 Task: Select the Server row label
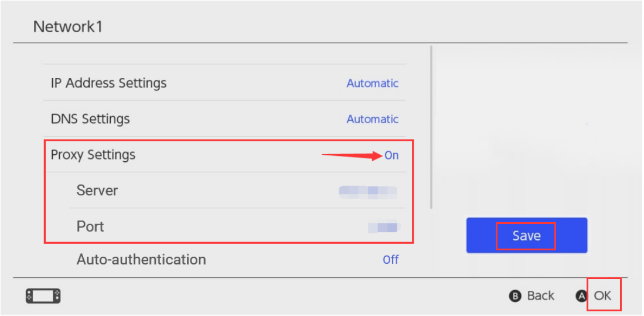pyautogui.click(x=97, y=191)
